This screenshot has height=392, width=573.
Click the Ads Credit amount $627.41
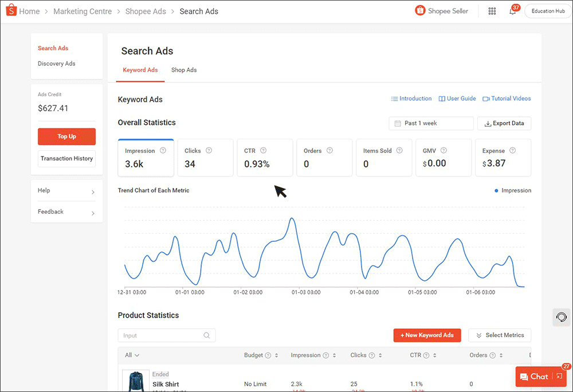[x=53, y=108]
